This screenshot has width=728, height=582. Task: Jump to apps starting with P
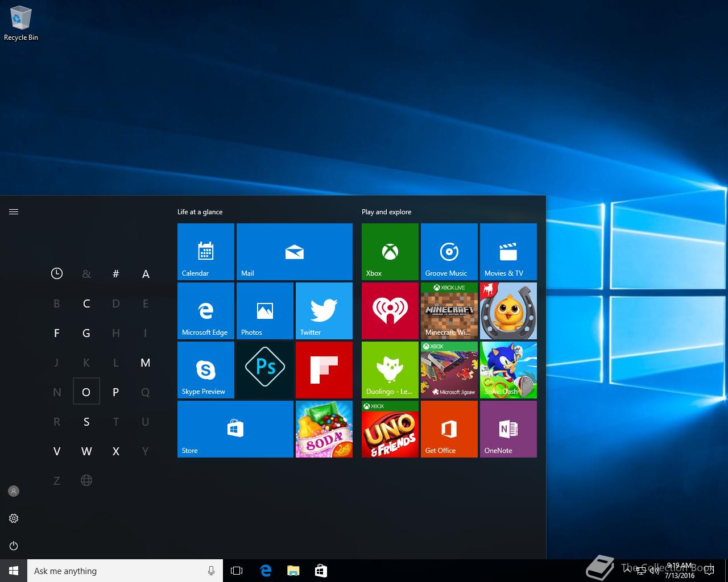pyautogui.click(x=116, y=392)
